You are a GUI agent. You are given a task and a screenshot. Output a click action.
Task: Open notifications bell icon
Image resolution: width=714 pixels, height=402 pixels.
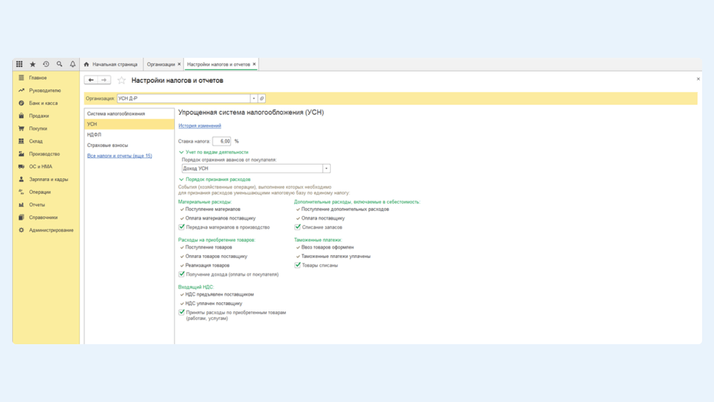[72, 64]
